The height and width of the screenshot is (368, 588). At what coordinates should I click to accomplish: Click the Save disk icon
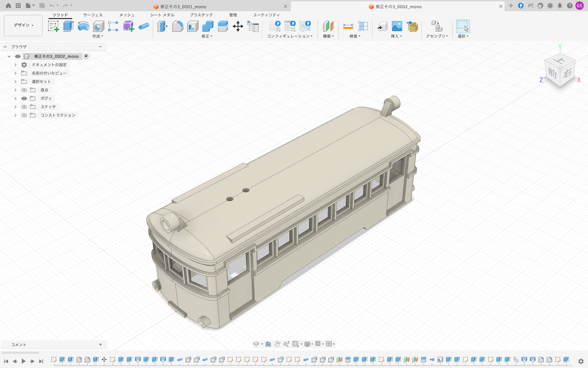click(x=42, y=5)
